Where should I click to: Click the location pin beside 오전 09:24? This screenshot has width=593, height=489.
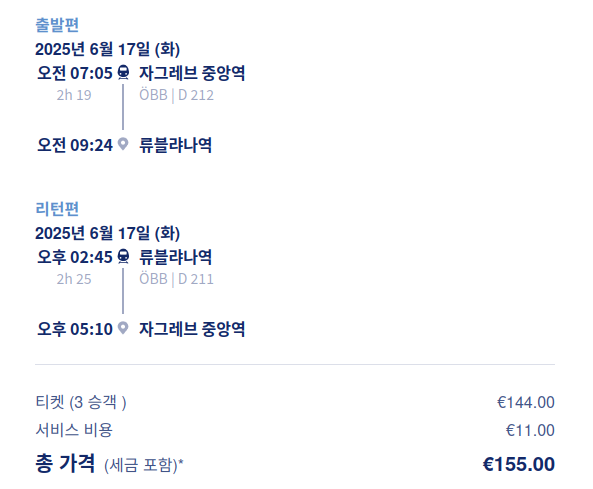coord(123,144)
